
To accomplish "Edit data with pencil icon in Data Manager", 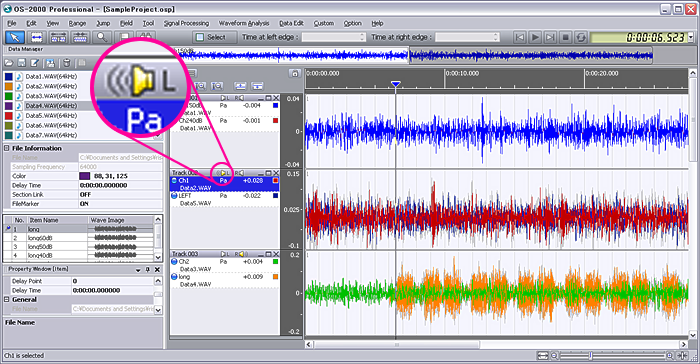I will tap(34, 63).
